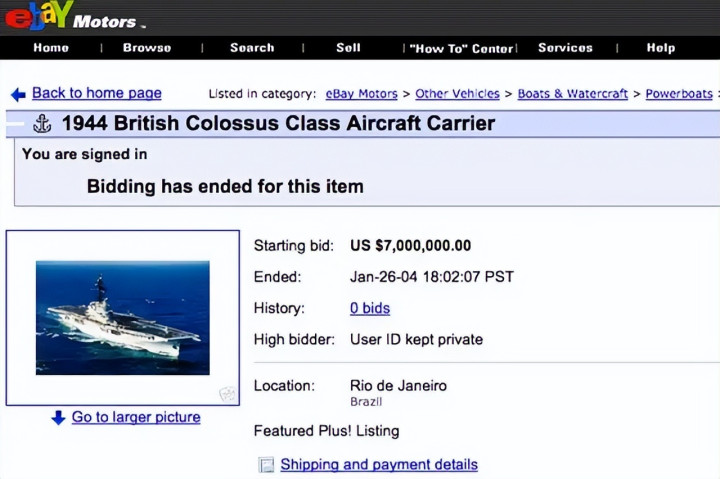
Task: Click the shipping details document icon
Action: [x=266, y=465]
